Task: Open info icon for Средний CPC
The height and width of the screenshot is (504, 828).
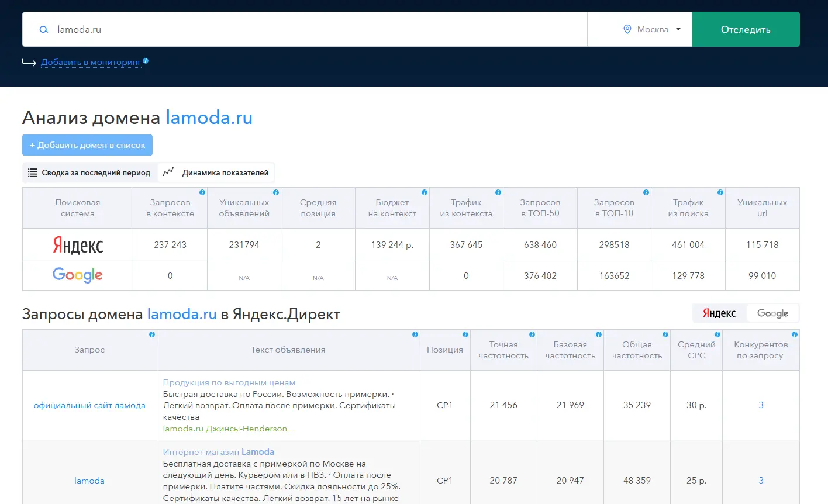Action: [718, 334]
